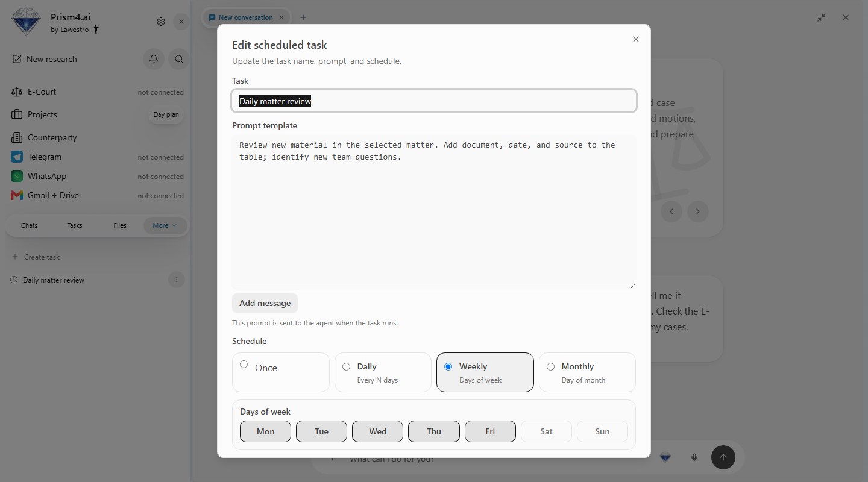Click Create task
The width and height of the screenshot is (868, 482).
pyautogui.click(x=36, y=257)
